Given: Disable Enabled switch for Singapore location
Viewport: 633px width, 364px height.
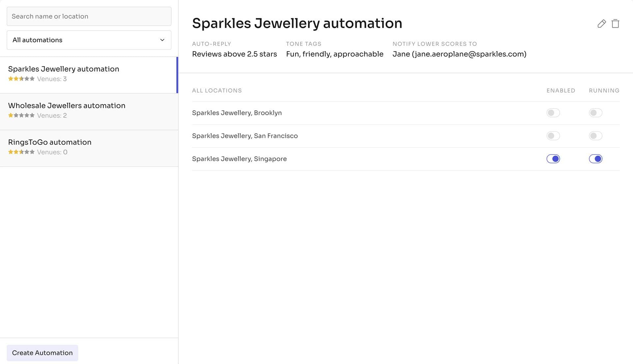Looking at the screenshot, I should coord(553,159).
